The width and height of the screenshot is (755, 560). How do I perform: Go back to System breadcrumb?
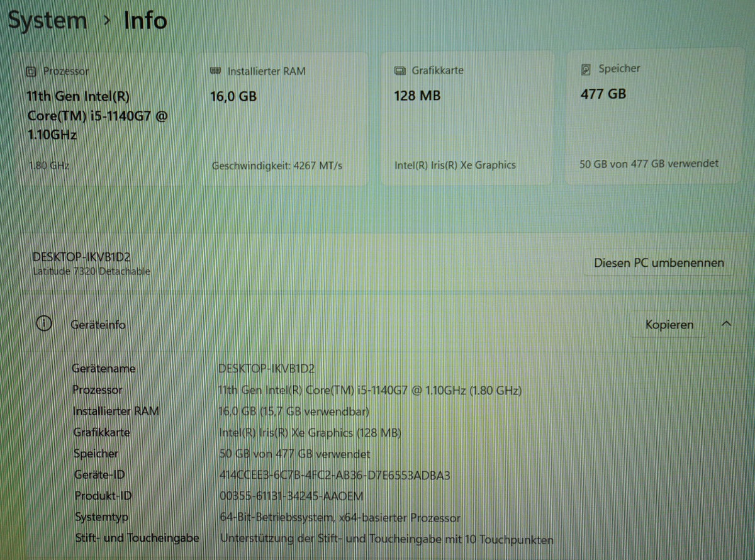(x=47, y=20)
